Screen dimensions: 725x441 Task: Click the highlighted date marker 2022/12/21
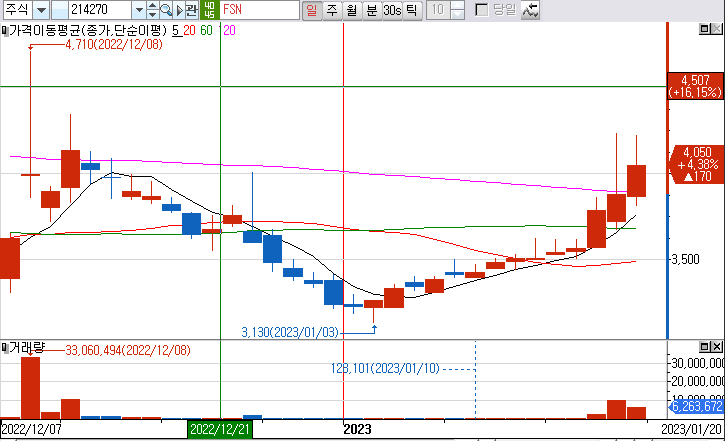click(x=220, y=429)
